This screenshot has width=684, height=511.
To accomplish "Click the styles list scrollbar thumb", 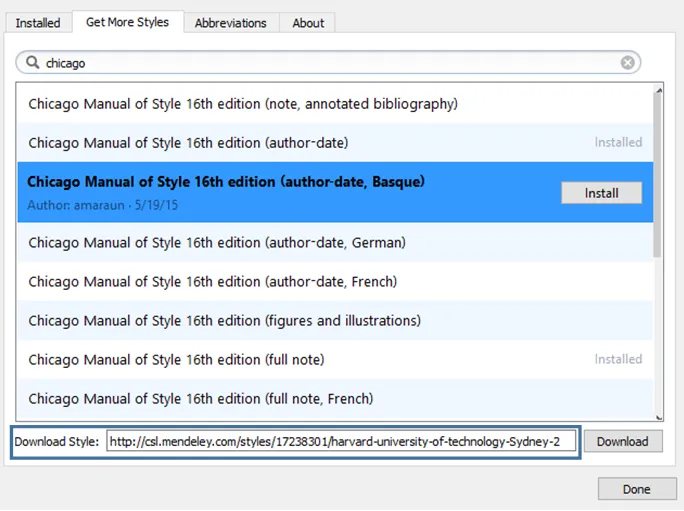I will point(658,175).
